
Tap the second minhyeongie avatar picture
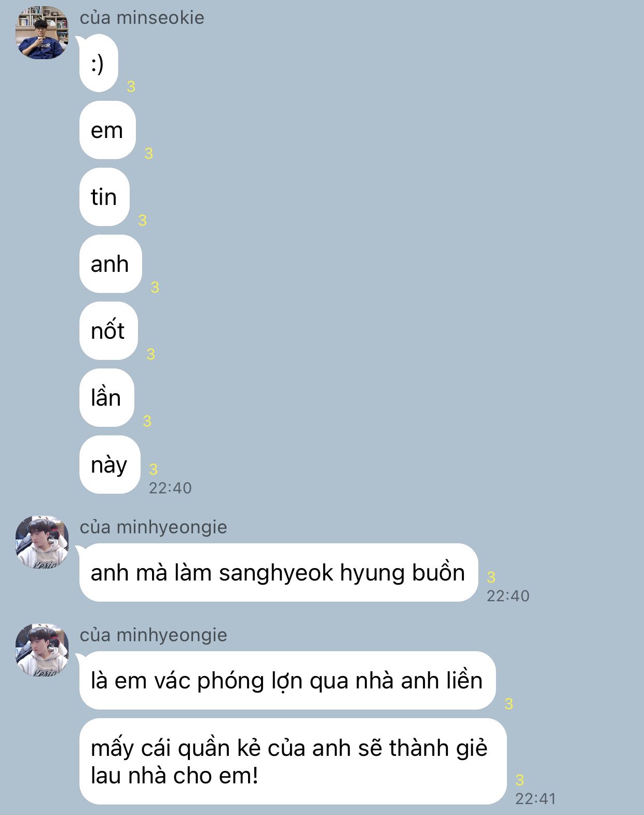(x=42, y=650)
